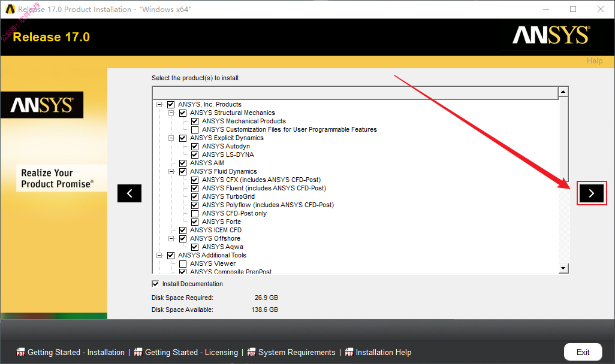Click product list scroll down arrow

(563, 268)
